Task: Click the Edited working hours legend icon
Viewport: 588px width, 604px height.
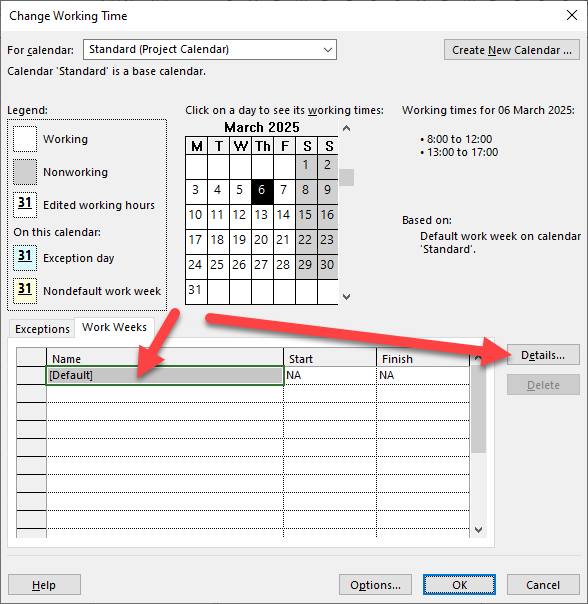Action: 25,205
